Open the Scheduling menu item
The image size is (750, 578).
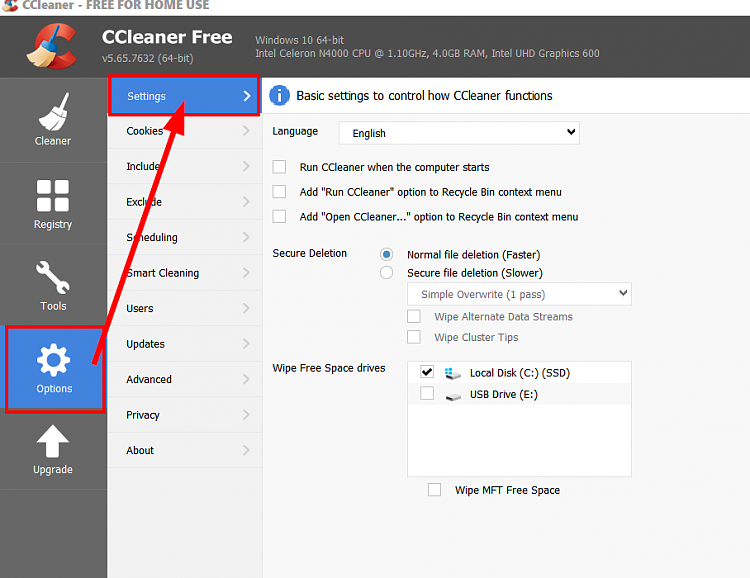click(x=185, y=237)
